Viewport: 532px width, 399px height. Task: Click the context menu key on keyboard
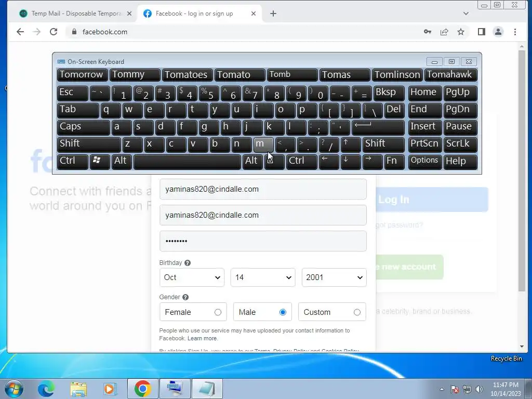click(274, 162)
